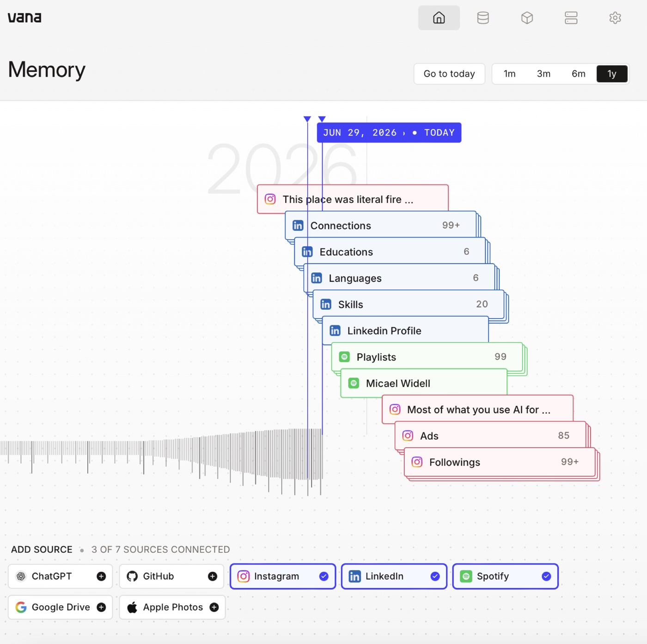
Task: Click the Spotify icon on Micael Widell card
Action: [354, 383]
